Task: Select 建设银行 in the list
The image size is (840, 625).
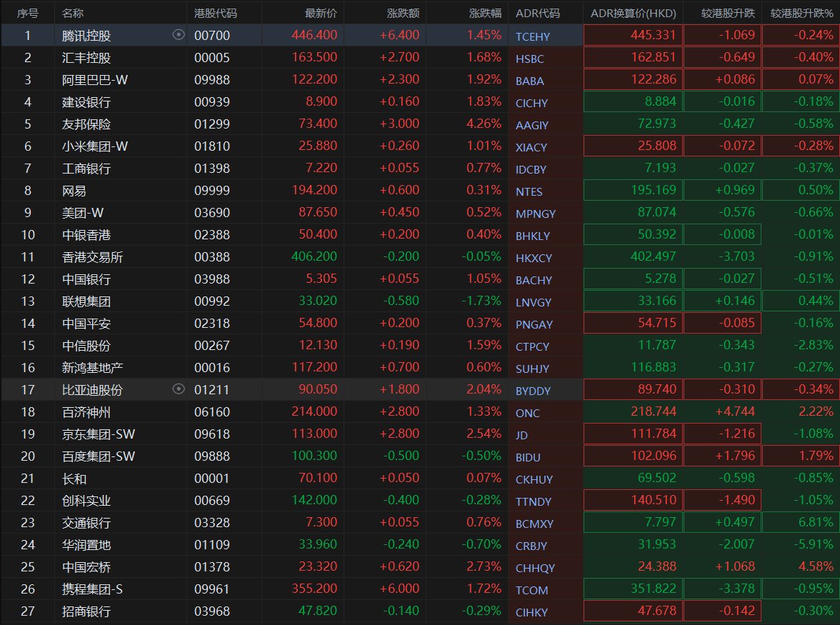Action: (x=86, y=102)
